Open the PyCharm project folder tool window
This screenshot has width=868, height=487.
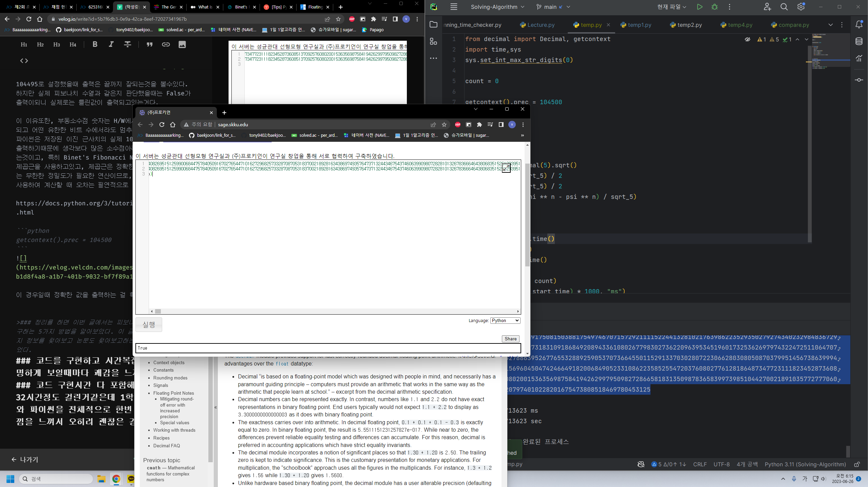click(x=433, y=24)
